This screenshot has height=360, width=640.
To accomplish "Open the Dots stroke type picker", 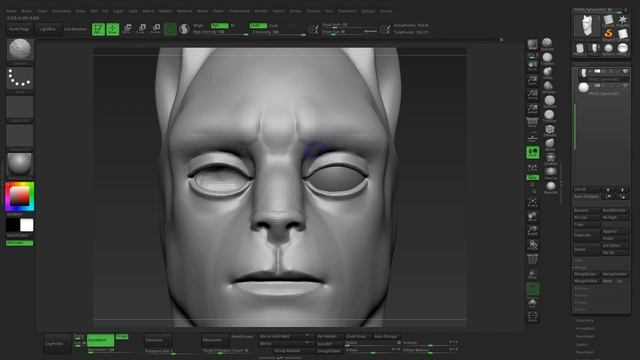I will click(x=20, y=78).
